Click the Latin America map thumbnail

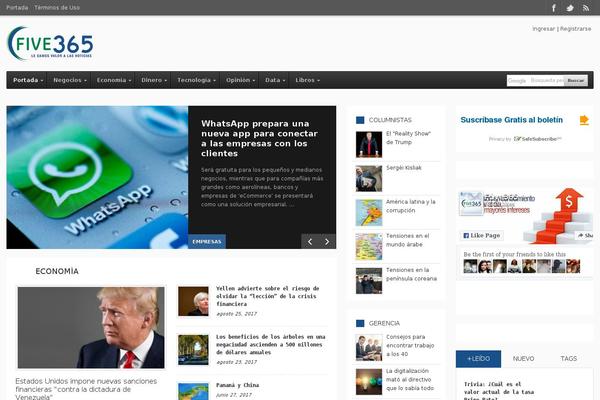[369, 212]
